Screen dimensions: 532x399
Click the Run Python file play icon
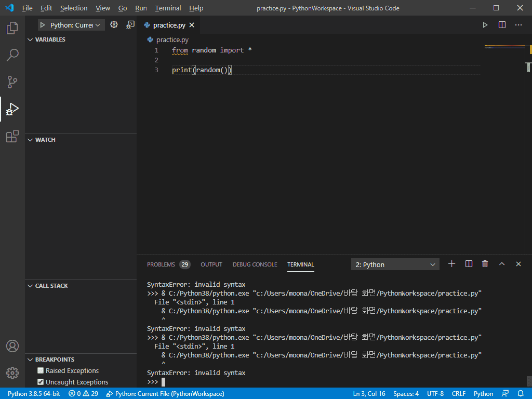tap(485, 25)
